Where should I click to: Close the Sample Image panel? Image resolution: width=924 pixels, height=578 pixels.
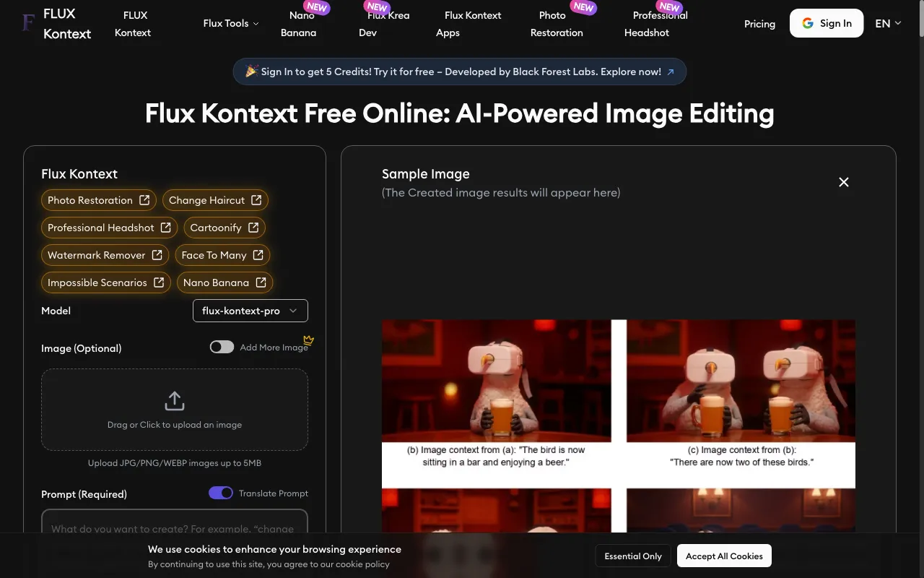844,182
